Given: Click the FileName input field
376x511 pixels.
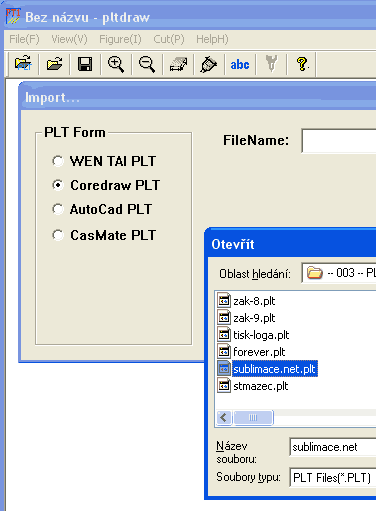Looking at the screenshot, I should coord(339,141).
